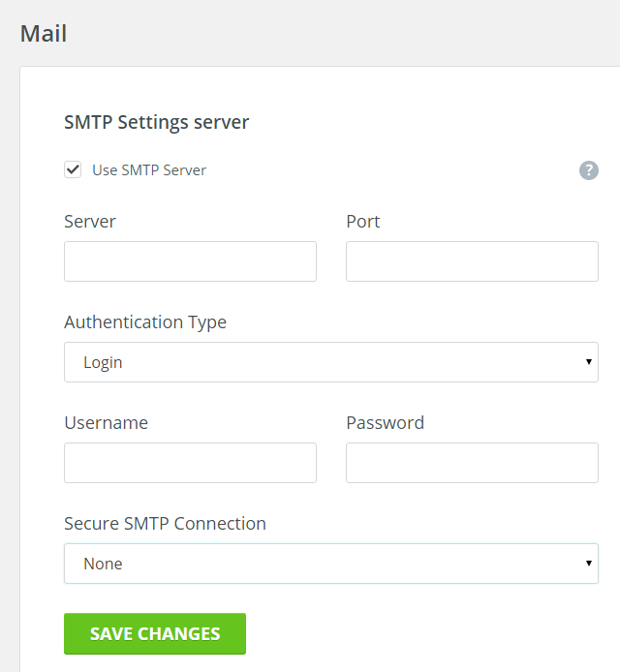Click the Server field label

90,222
